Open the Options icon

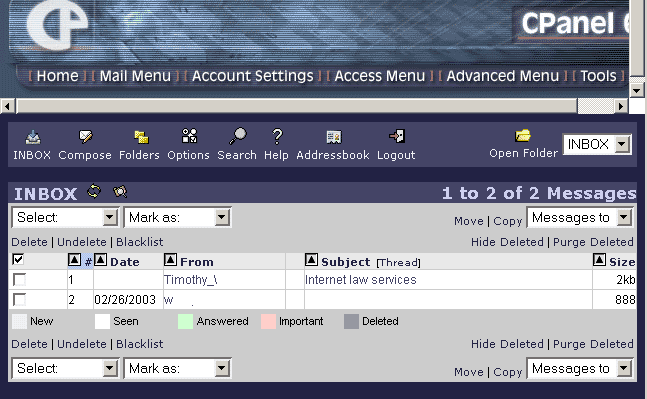coord(189,136)
